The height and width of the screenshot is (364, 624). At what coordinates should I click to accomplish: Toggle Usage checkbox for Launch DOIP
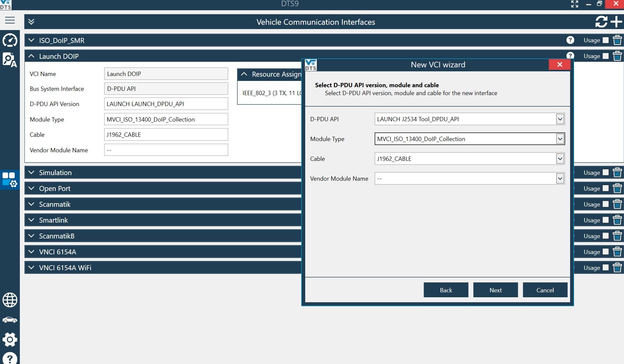tap(605, 56)
